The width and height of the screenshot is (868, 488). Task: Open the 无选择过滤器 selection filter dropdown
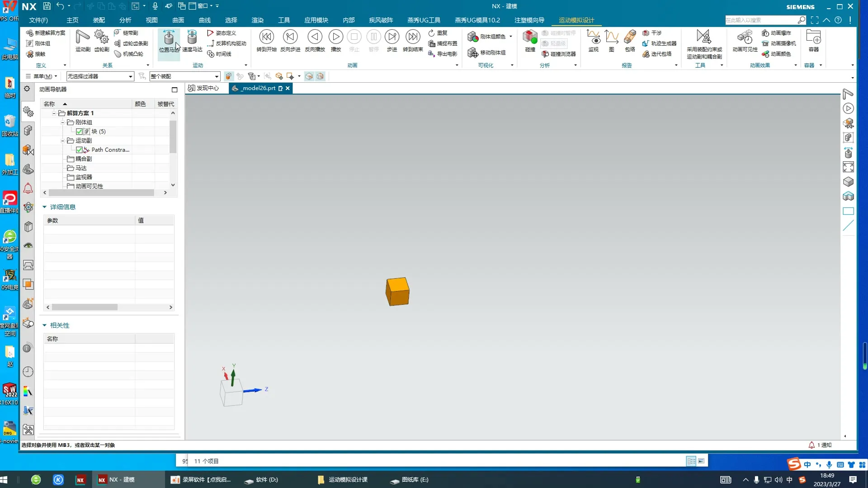coord(100,76)
